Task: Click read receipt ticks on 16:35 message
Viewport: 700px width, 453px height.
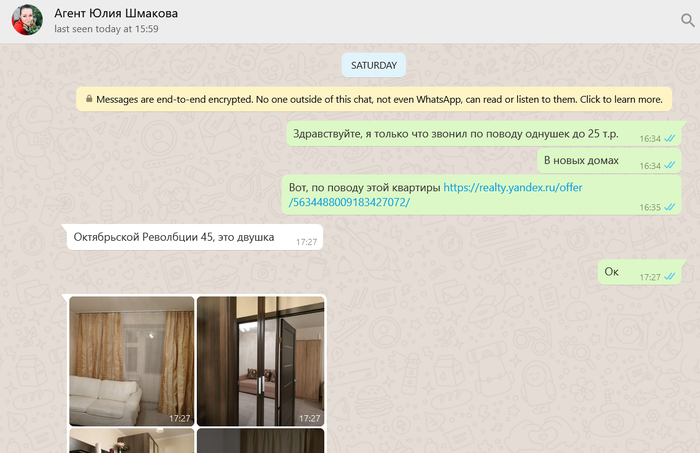Action: point(669,207)
